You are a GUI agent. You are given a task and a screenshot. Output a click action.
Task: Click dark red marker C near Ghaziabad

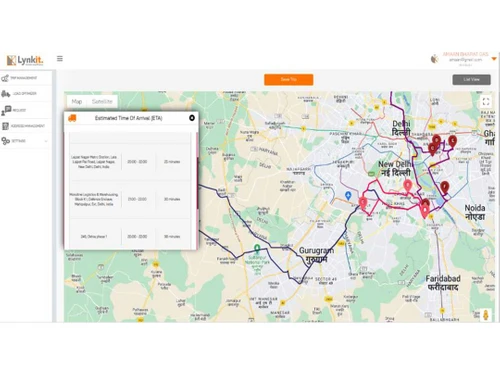(x=452, y=141)
